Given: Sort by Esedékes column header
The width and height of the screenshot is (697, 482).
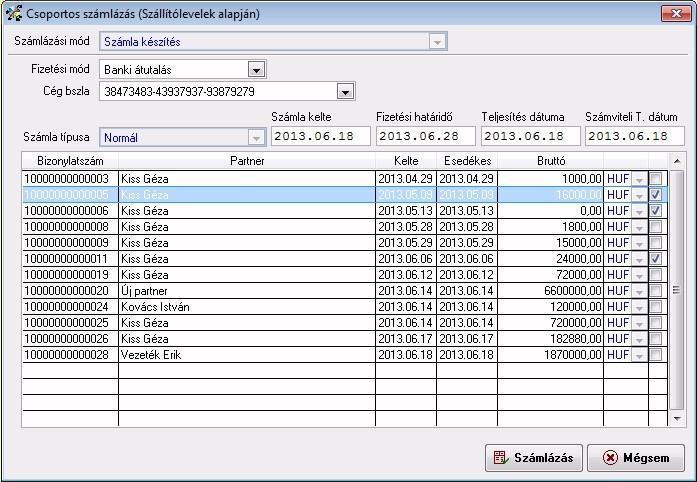Looking at the screenshot, I should pos(467,161).
